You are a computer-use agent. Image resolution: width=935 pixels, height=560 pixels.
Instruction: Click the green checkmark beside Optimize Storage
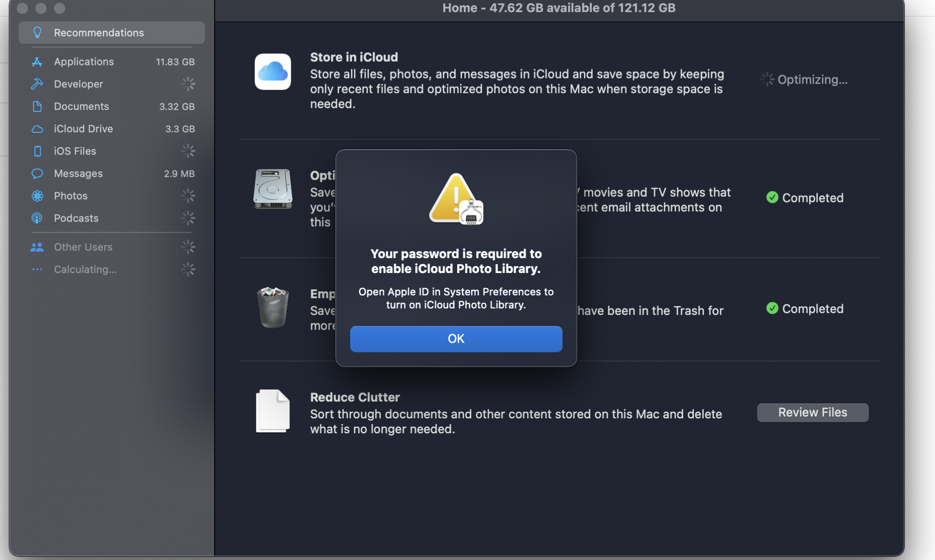[772, 197]
